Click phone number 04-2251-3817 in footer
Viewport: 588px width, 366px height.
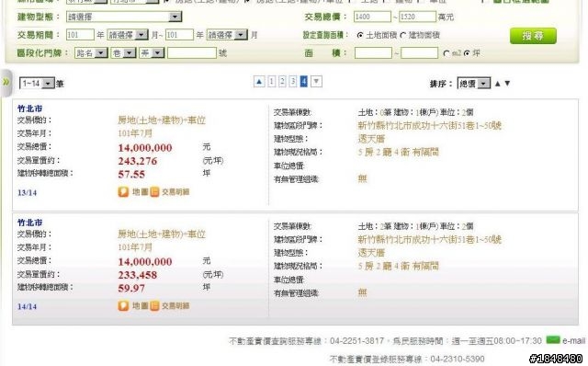pyautogui.click(x=356, y=341)
